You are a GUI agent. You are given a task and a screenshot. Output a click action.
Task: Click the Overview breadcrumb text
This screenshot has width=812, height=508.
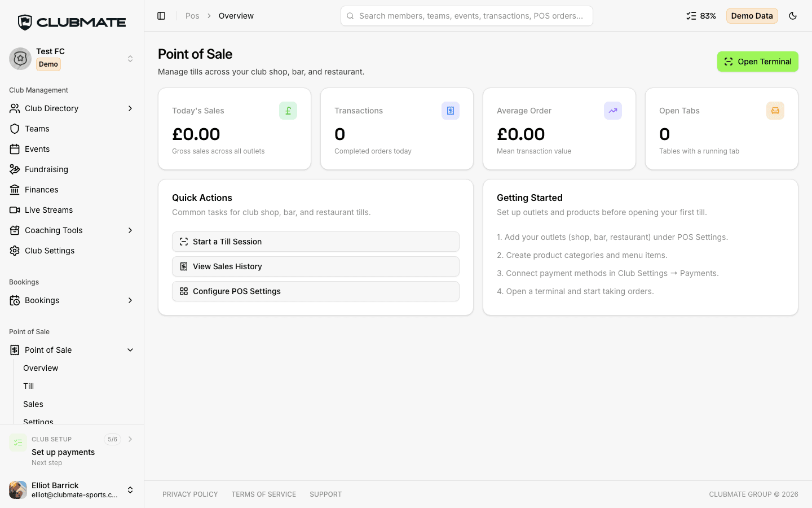pos(236,16)
